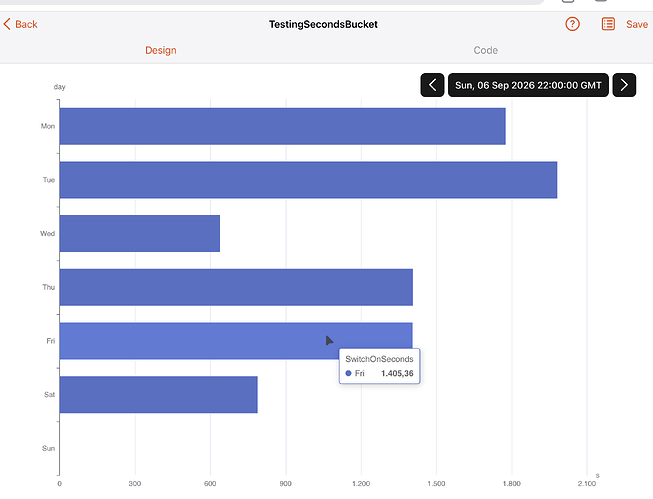Viewport: 653px width, 499px height.
Task: Click the blue Fri dot in tooltip
Action: [349, 373]
